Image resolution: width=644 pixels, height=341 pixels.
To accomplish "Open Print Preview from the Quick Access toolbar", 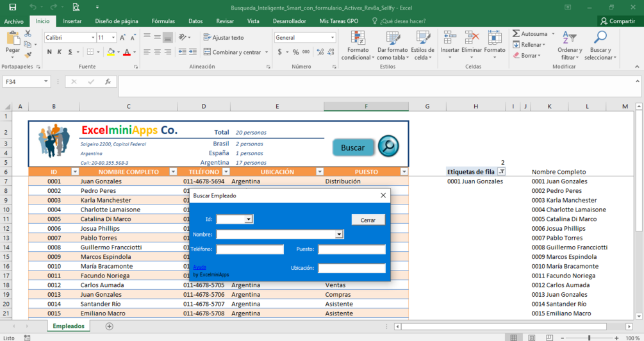I will 76,7.
